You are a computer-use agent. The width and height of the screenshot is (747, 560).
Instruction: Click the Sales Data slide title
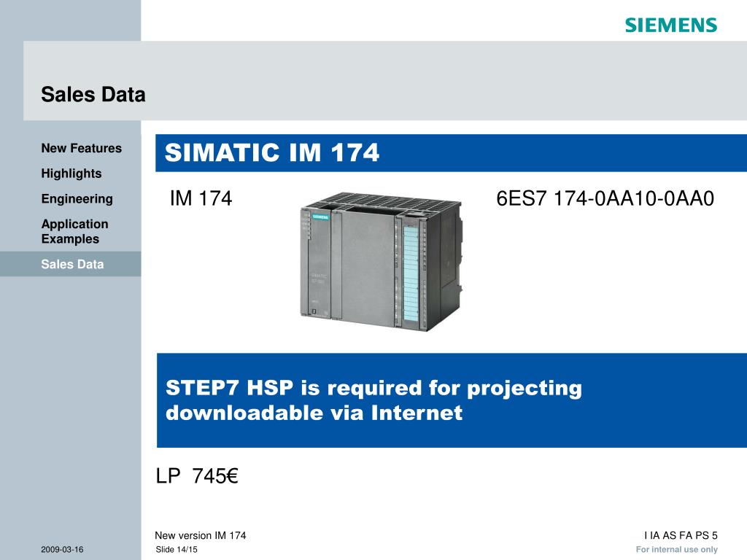[93, 94]
